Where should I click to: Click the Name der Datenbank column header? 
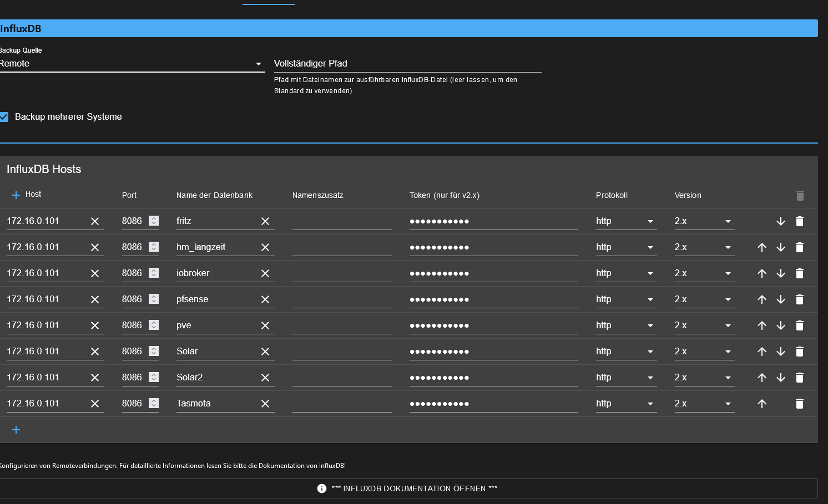pyautogui.click(x=214, y=195)
